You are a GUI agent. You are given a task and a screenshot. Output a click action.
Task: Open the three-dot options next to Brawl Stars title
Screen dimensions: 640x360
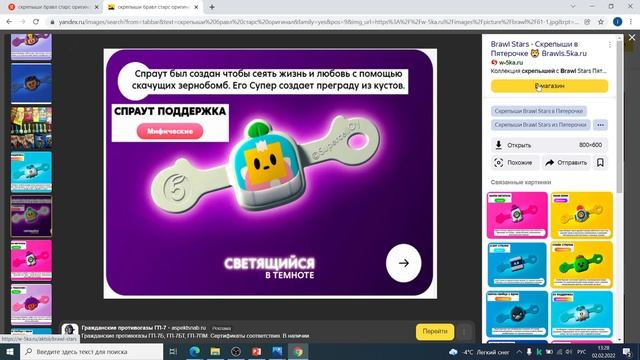[610, 44]
